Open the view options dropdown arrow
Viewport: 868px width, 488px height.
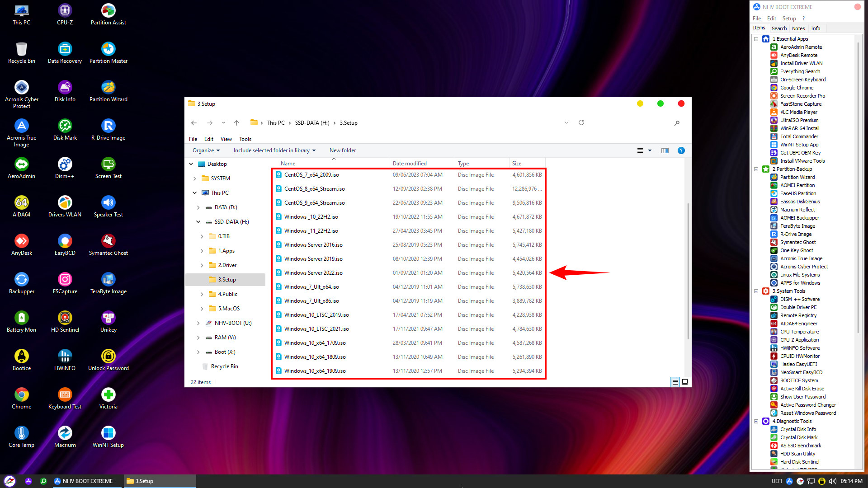point(650,150)
